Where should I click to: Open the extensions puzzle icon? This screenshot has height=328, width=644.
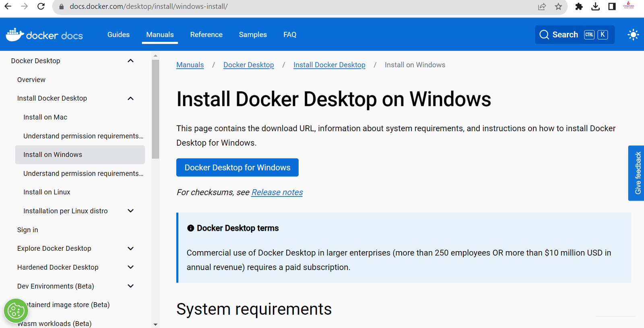point(579,6)
